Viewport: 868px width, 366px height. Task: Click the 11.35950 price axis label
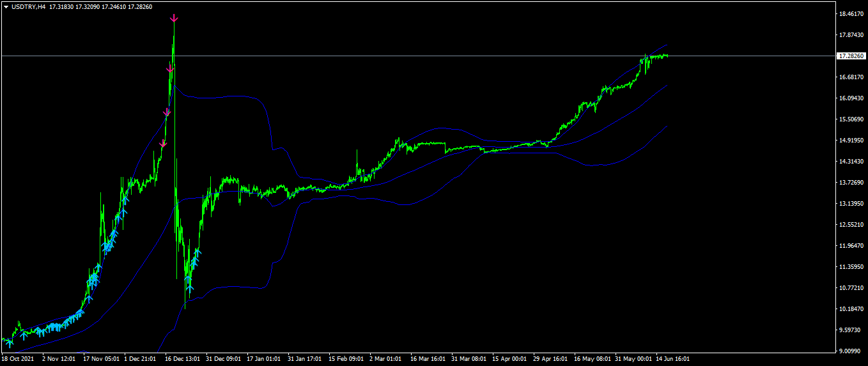coord(852,267)
